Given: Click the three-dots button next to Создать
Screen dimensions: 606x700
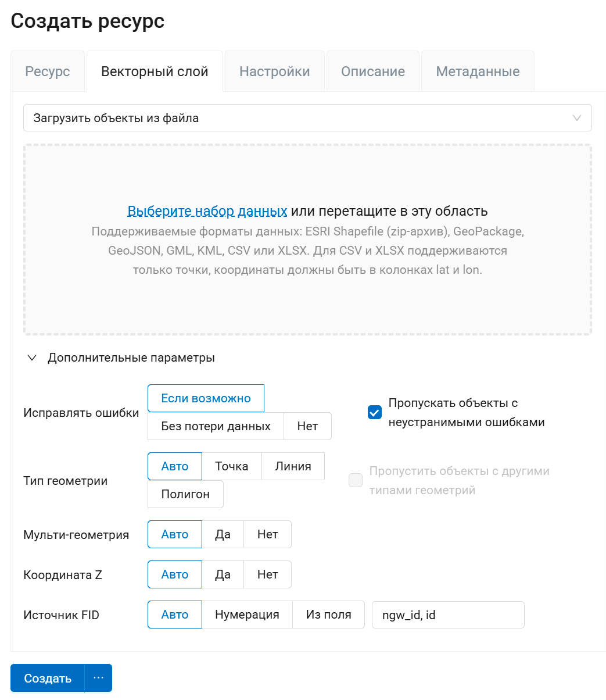Looking at the screenshot, I should [98, 678].
